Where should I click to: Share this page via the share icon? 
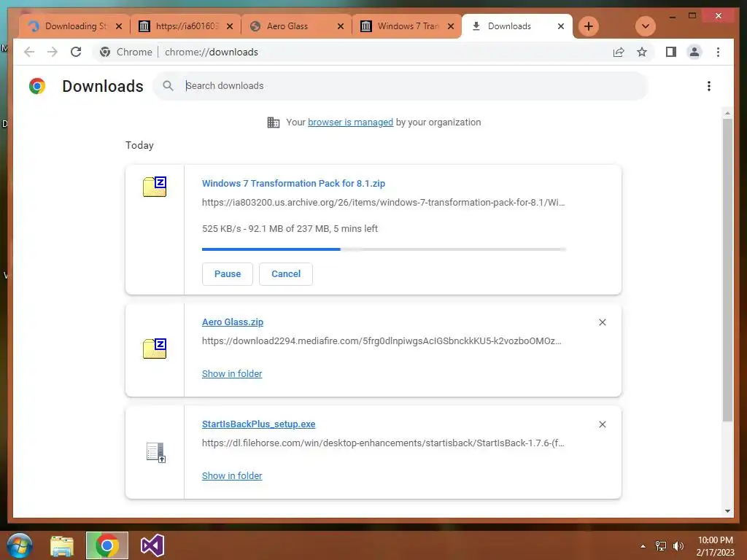(x=619, y=52)
